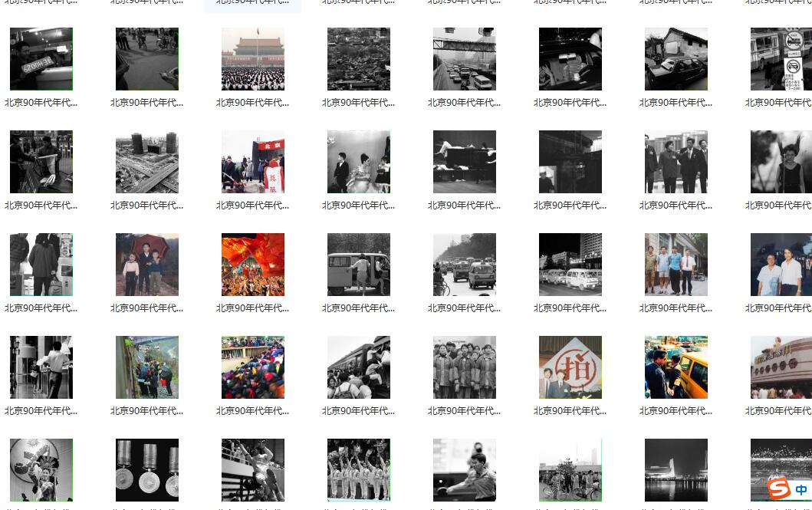Open the sign with red 拍 character photo

(570, 367)
